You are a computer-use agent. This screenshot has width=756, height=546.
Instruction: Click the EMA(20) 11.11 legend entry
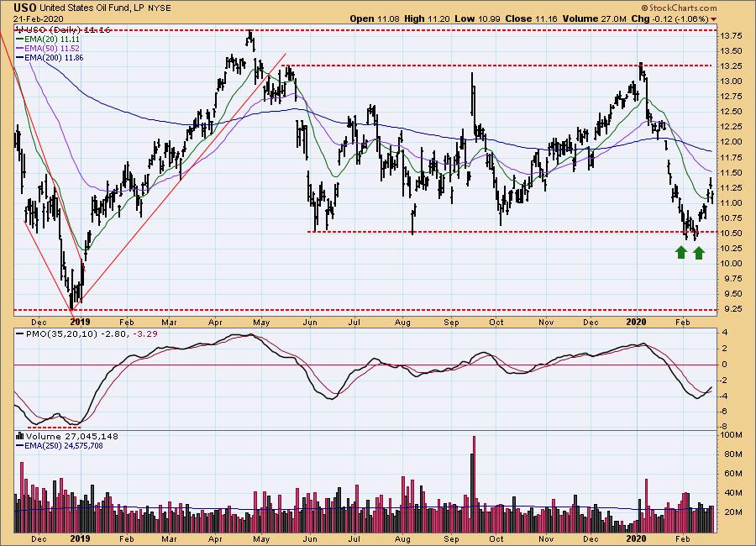48,39
